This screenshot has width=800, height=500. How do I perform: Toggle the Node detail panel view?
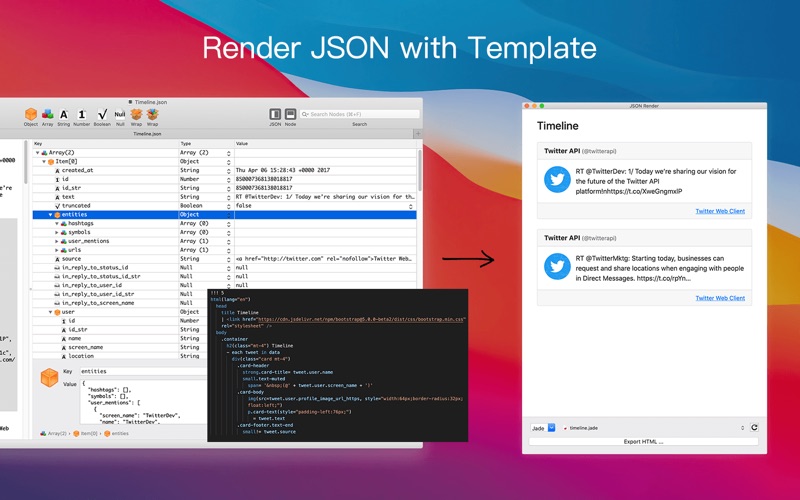(290, 114)
